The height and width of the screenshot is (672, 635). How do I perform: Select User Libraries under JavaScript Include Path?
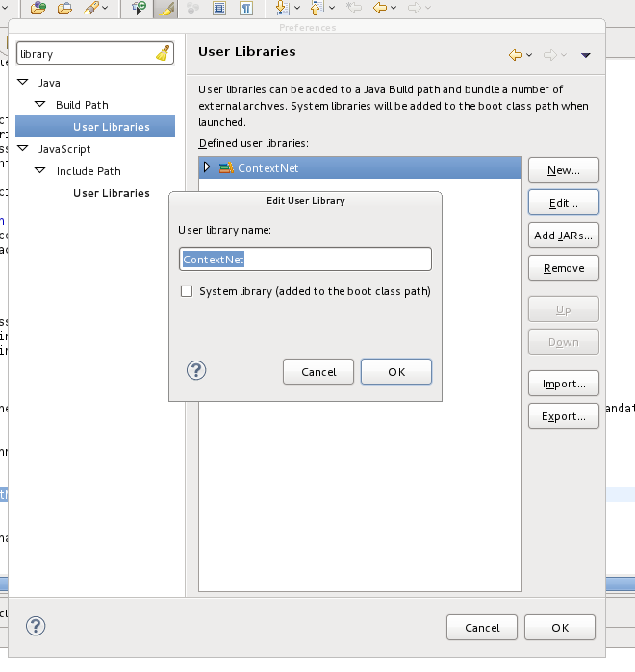[111, 193]
